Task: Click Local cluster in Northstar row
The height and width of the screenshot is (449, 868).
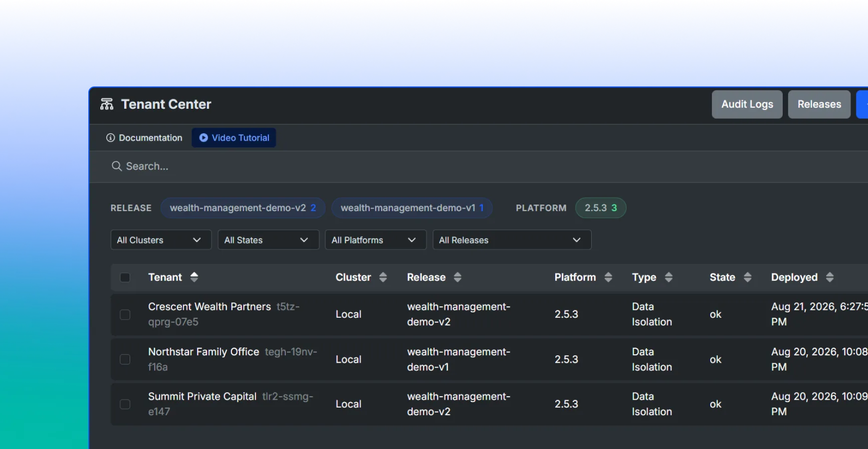Action: click(348, 359)
